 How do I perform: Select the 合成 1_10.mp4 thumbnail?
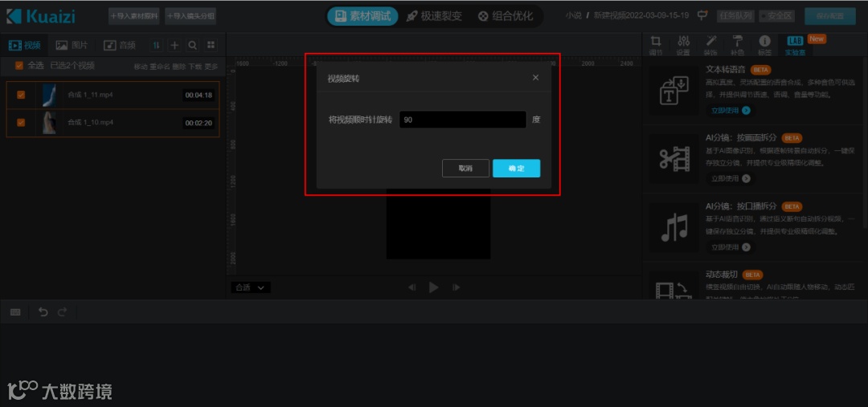pyautogui.click(x=49, y=123)
